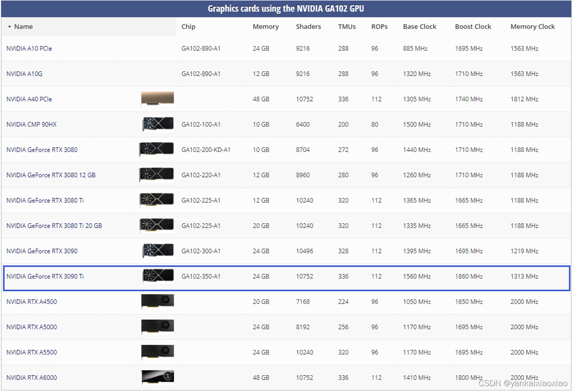Open the GeForce RTX 3080 Ti 20 GB link

pyautogui.click(x=54, y=226)
